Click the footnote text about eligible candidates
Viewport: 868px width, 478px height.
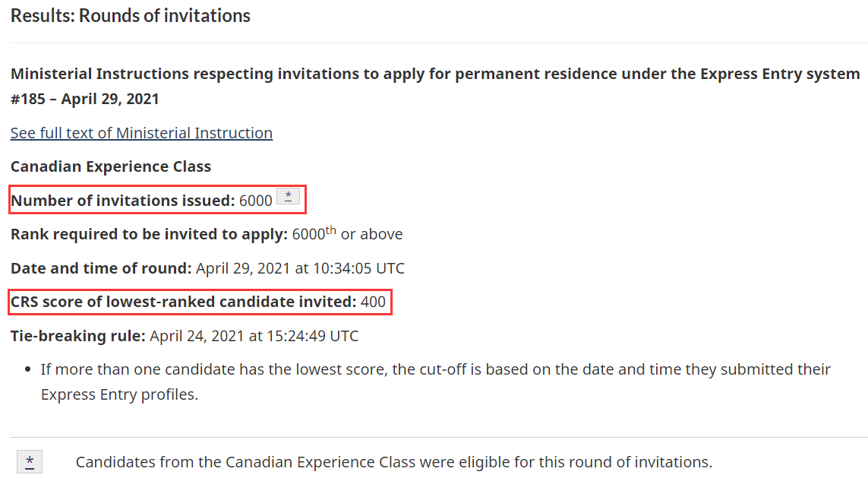click(x=393, y=462)
